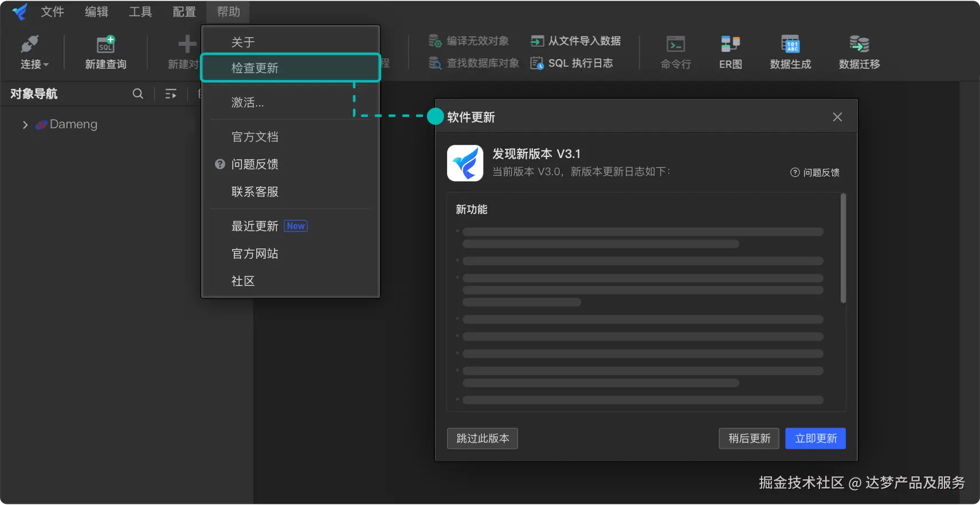
Task: Close the 软件更新 dialog
Action: coord(837,117)
